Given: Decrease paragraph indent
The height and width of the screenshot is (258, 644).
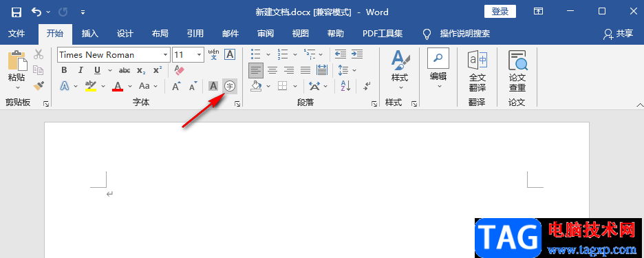Looking at the screenshot, I should (341, 54).
